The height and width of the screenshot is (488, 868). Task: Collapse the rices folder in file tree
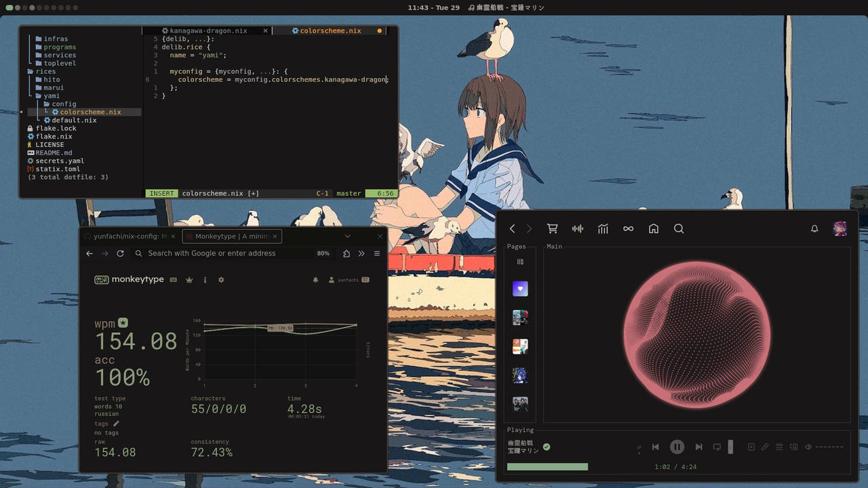click(x=41, y=71)
